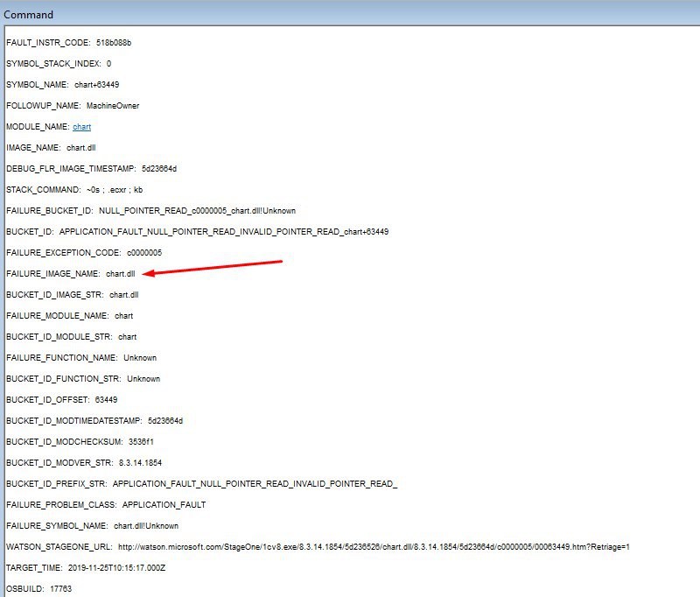Open the chart module link
This screenshot has height=597, width=700.
coord(81,127)
